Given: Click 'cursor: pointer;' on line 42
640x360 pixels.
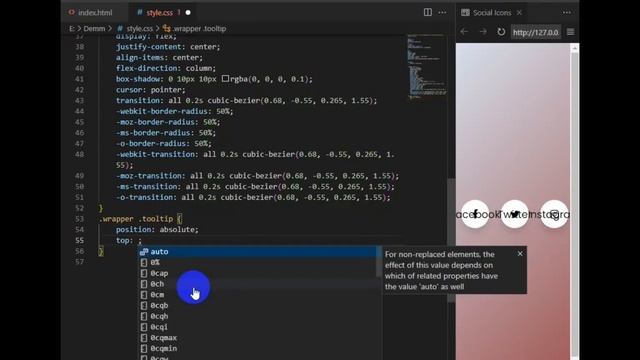Looking at the screenshot, I should 151,89.
